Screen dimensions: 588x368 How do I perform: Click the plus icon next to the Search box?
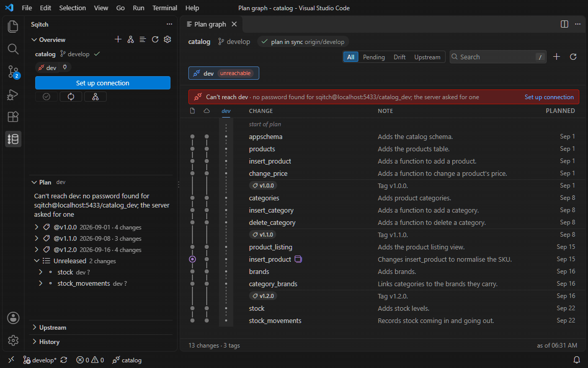tap(556, 57)
